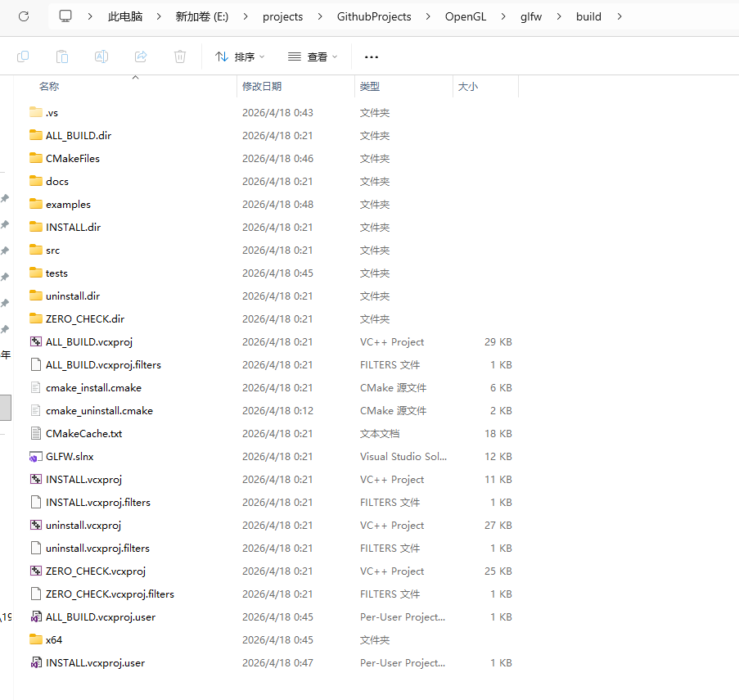Click the Paste toolbar icon
Viewport: 739px width, 700px height.
pos(62,57)
